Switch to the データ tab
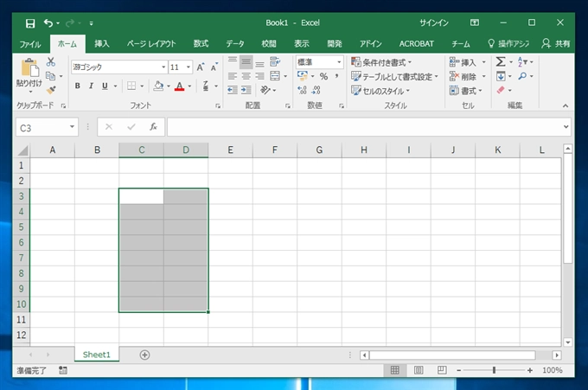 (234, 44)
